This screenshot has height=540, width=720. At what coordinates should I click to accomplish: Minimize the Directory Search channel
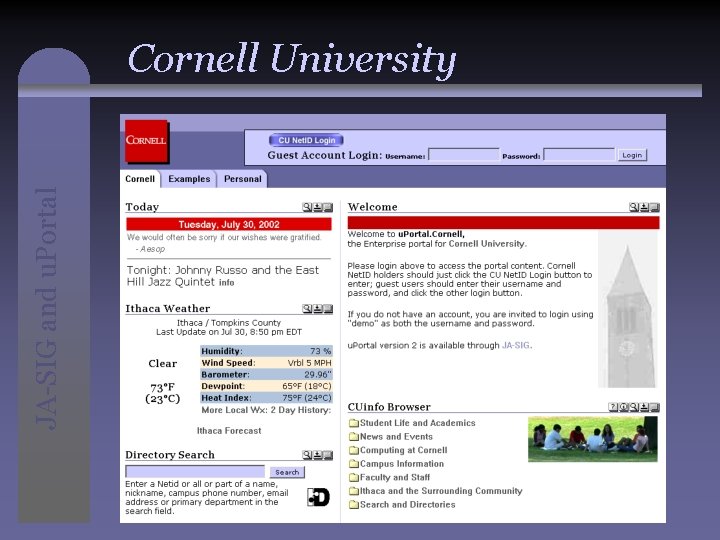pyautogui.click(x=317, y=455)
